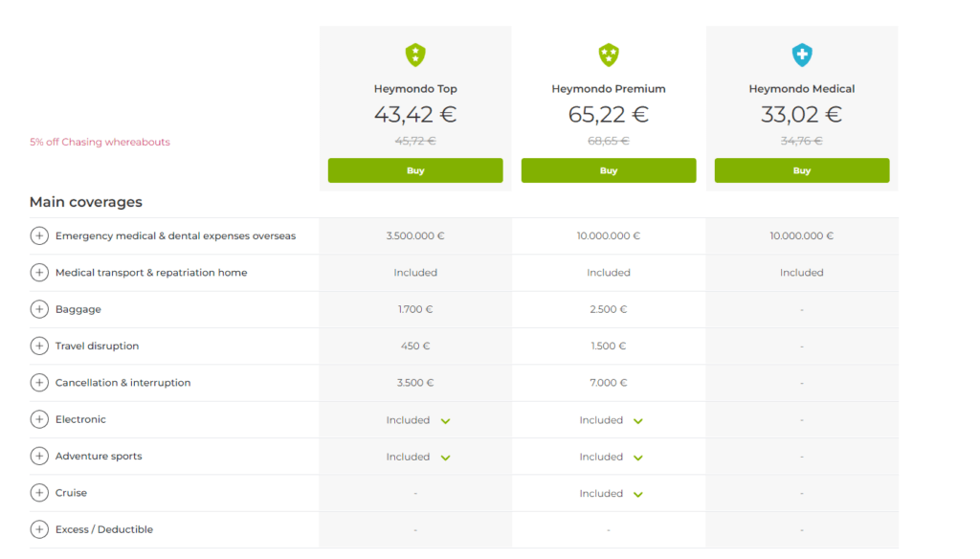Click the Excess / Deductible label
Screen dimensions: 980x559
tap(104, 529)
